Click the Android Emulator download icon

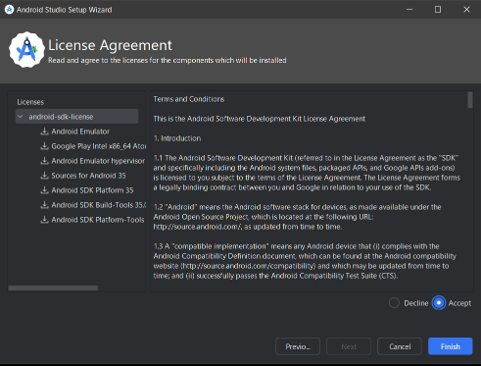point(44,131)
